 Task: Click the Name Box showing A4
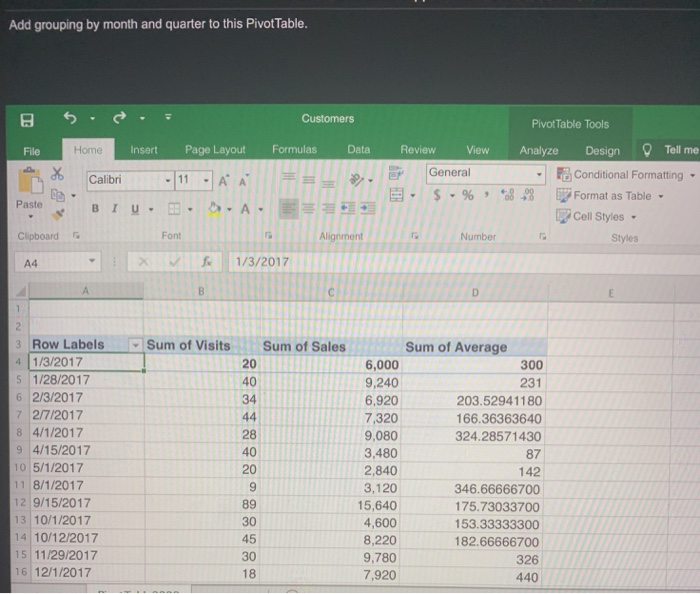tap(58, 263)
